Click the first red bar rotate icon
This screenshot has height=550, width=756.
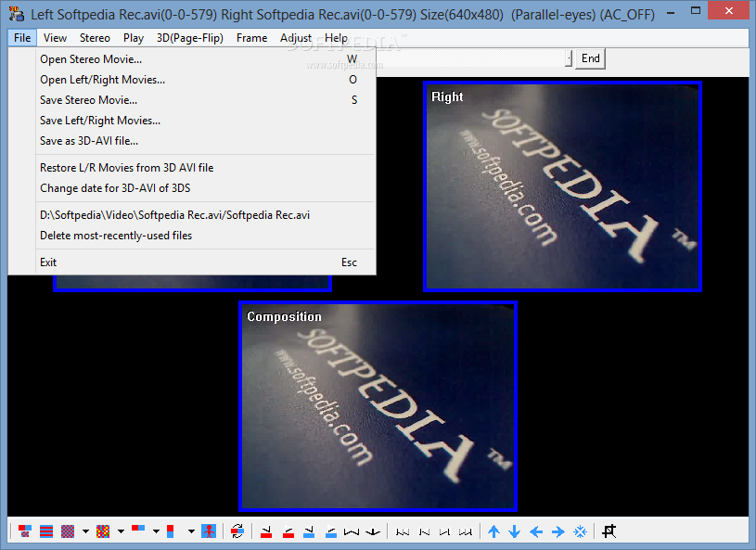click(266, 531)
